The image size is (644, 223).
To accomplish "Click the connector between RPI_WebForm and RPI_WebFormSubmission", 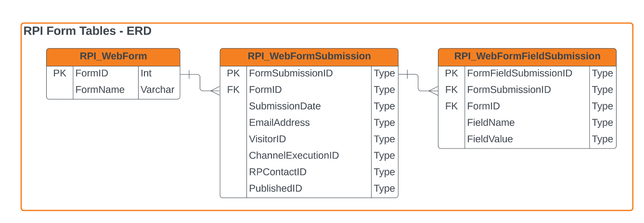I will click(x=200, y=82).
